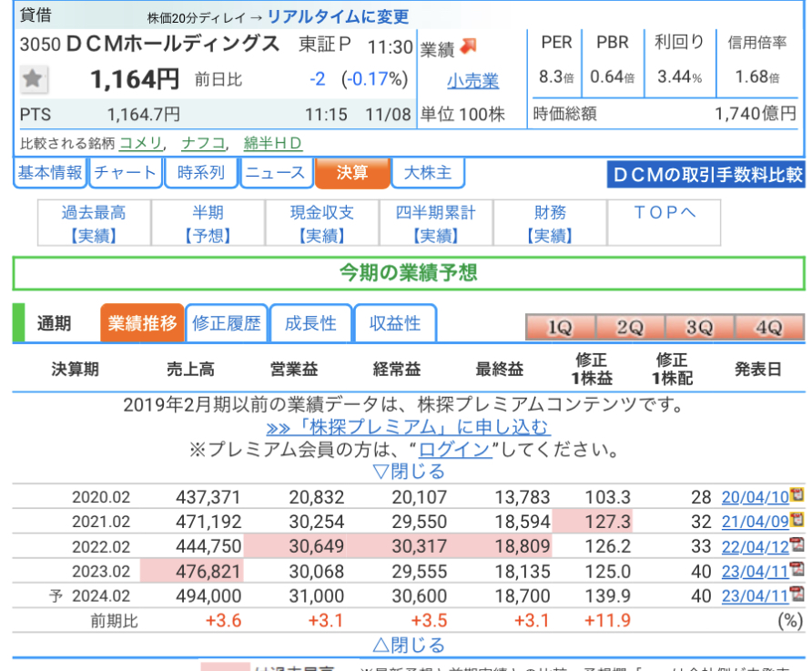Screen dimensions: 812x671
Task: Click the 3Q quarter button
Action: (x=699, y=327)
